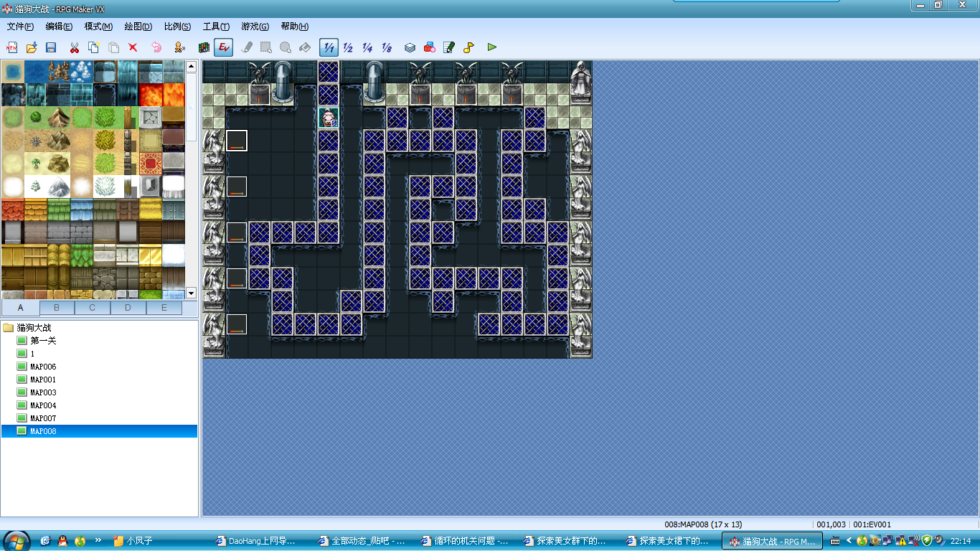The width and height of the screenshot is (980, 551).
Task: Open the 工具(T) menu
Action: [216, 27]
